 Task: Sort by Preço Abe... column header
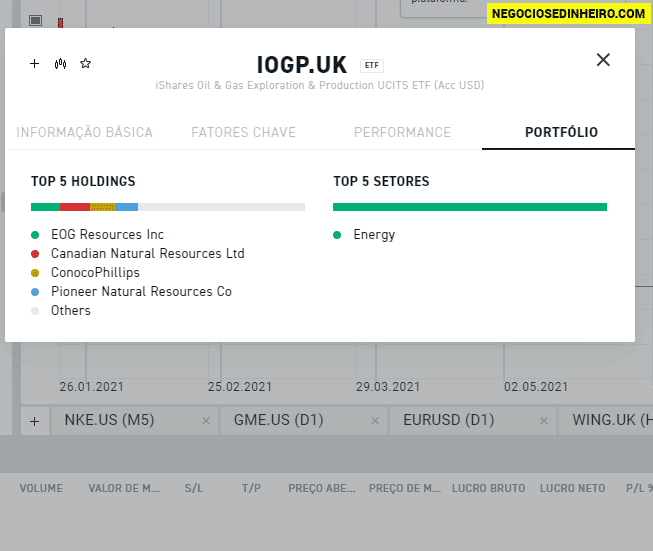pyautogui.click(x=322, y=488)
